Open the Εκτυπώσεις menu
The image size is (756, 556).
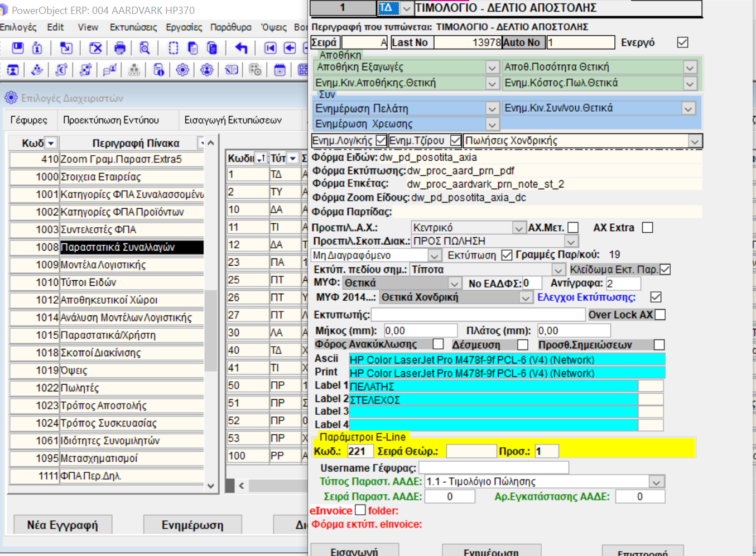tap(133, 27)
